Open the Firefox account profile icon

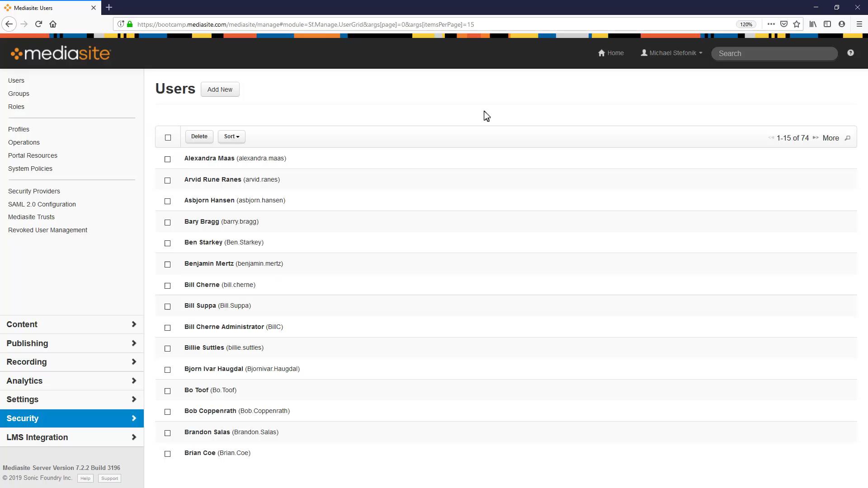click(x=842, y=24)
